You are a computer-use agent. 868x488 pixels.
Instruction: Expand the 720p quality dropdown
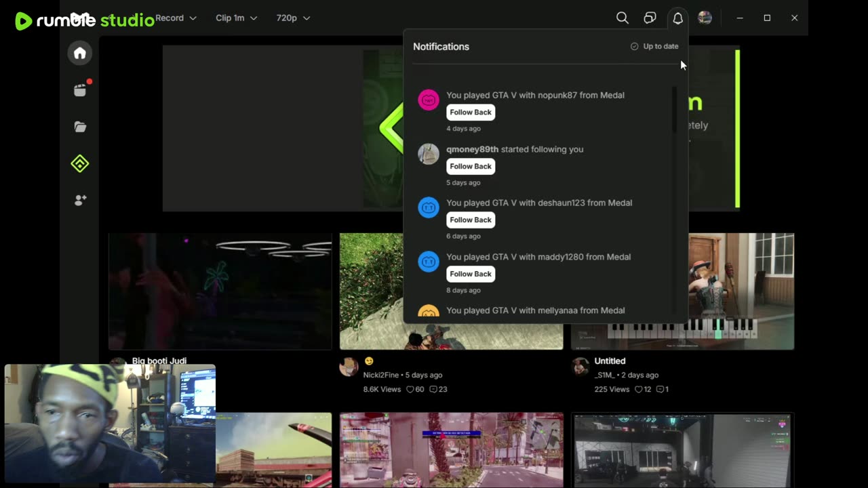[293, 18]
